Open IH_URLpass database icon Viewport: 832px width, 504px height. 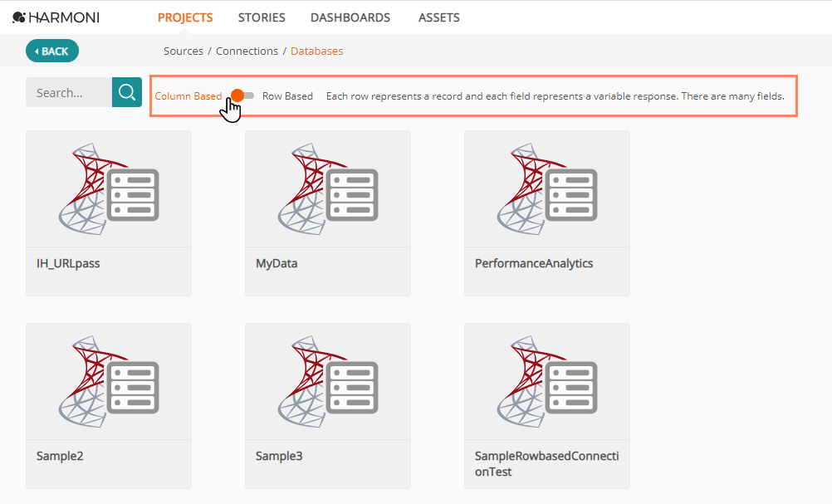(x=109, y=188)
